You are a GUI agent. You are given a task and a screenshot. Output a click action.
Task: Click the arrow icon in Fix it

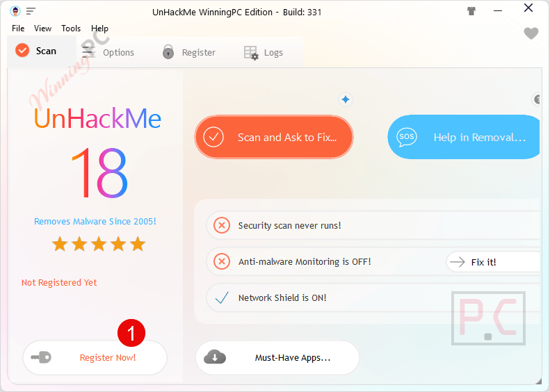458,262
